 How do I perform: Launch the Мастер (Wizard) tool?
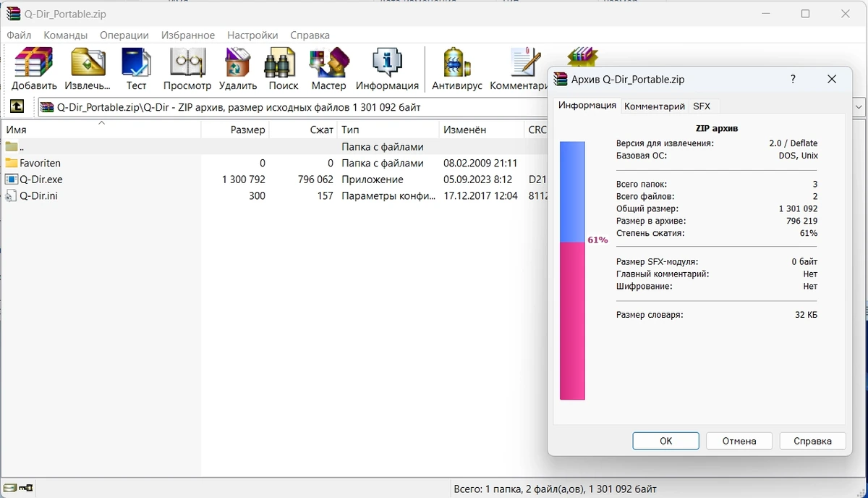(x=329, y=63)
